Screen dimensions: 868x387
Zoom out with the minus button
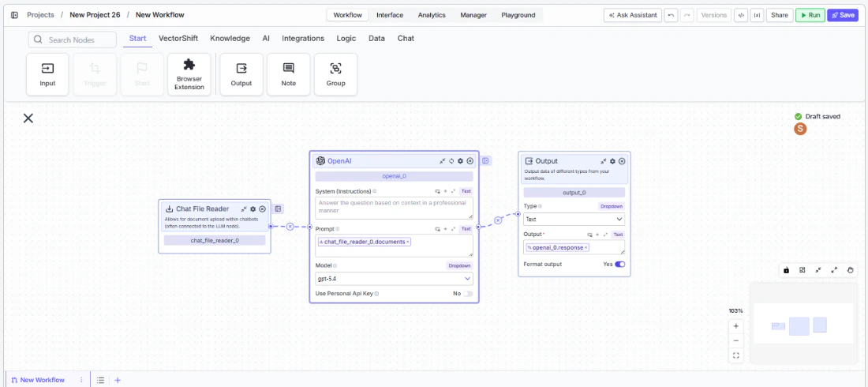[735, 340]
